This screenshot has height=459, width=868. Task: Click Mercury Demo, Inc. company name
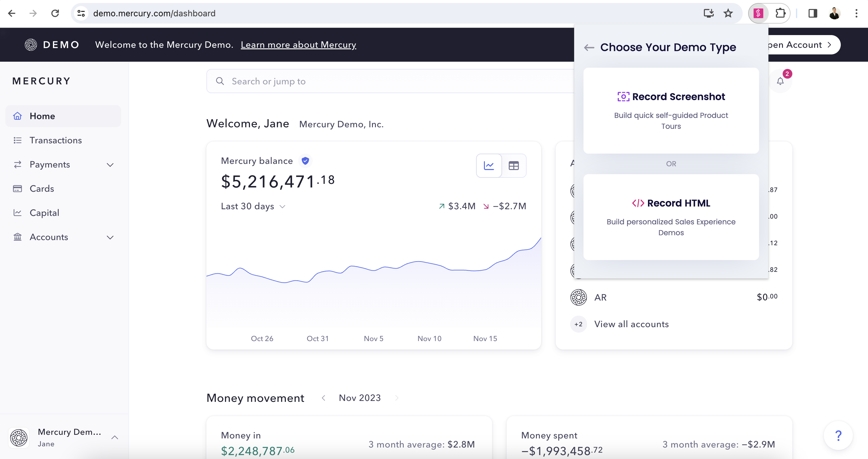341,125
